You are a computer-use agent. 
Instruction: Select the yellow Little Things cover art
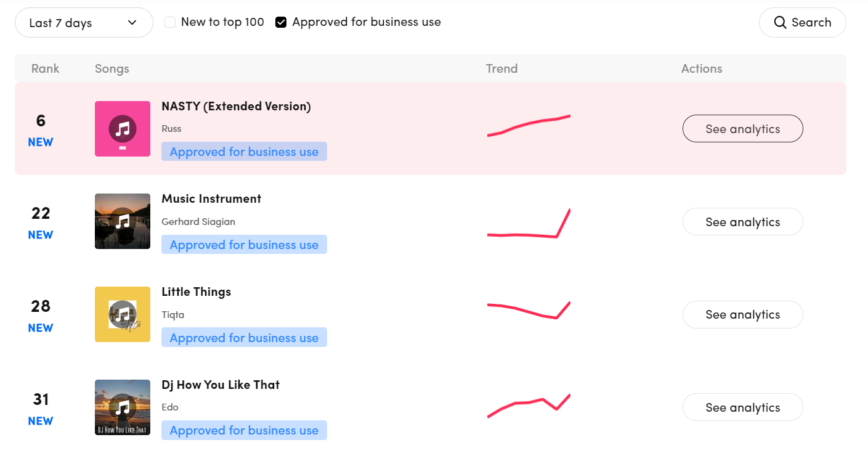click(x=122, y=314)
